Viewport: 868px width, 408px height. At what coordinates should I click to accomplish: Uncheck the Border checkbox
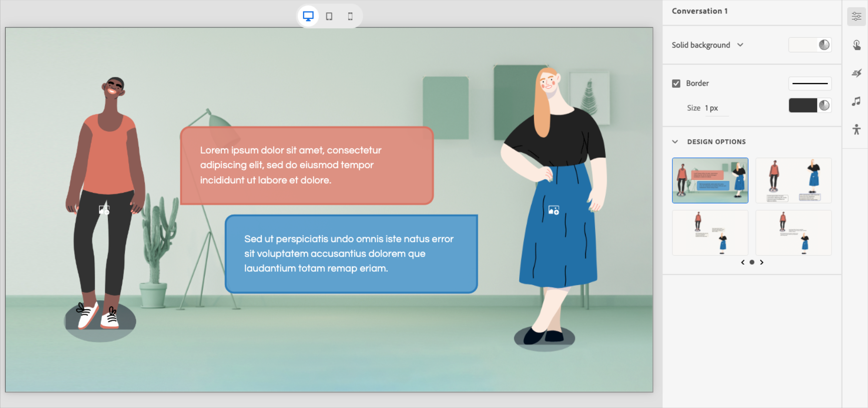676,83
